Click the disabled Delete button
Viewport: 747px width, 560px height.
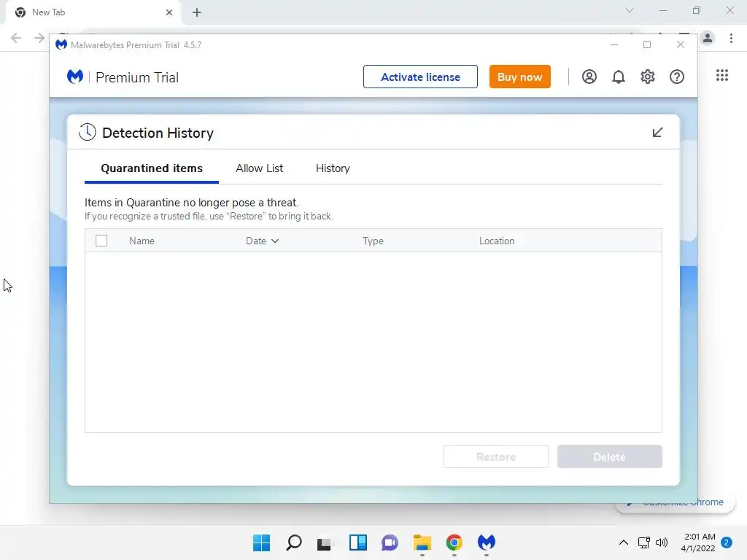click(x=609, y=456)
